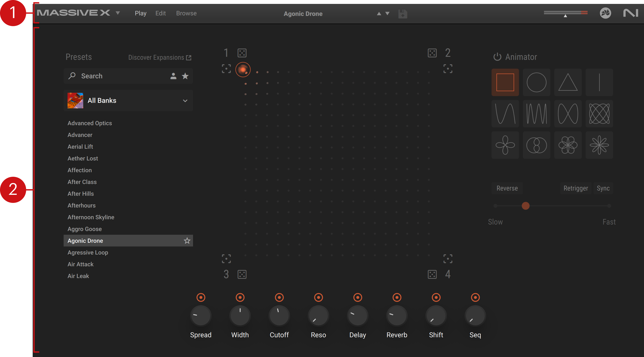
Task: Open the Massive X logo menu arrow
Action: click(x=118, y=13)
